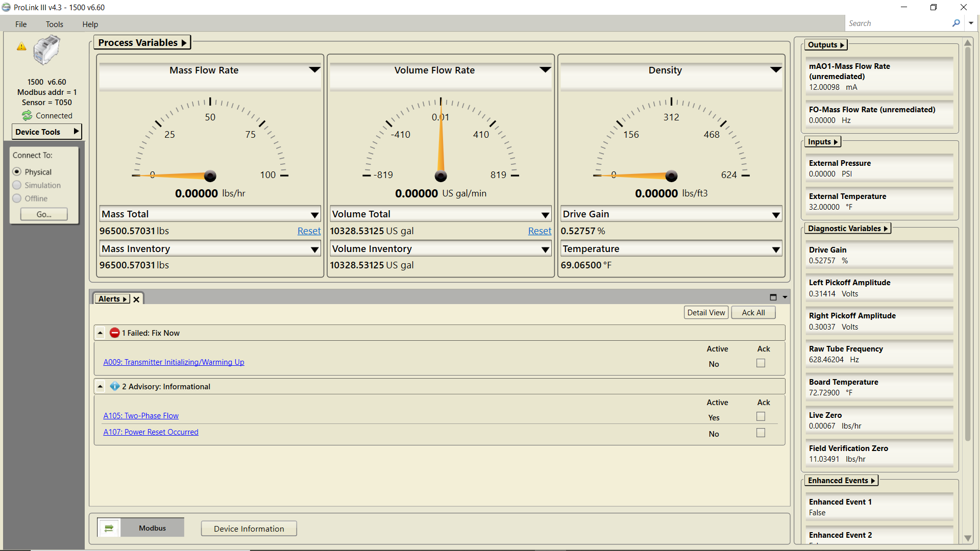Viewport: 980px width, 551px height.
Task: Open the Density gauge dropdown
Action: click(x=775, y=69)
